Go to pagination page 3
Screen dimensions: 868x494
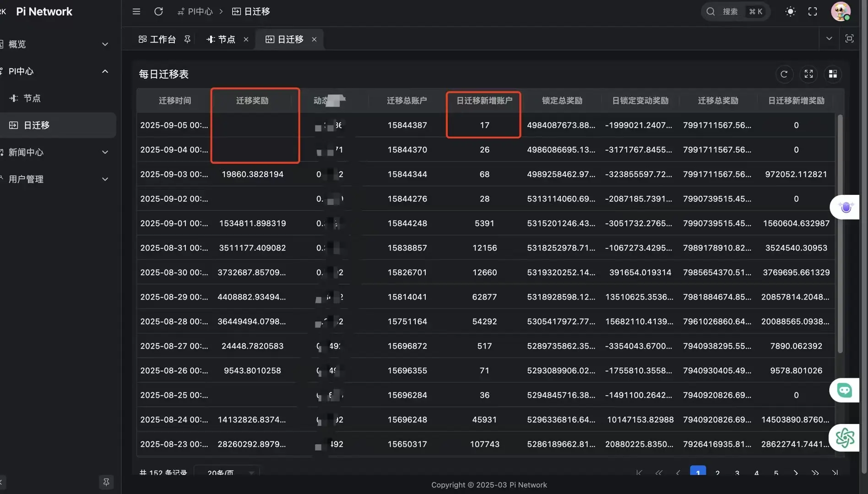click(737, 473)
